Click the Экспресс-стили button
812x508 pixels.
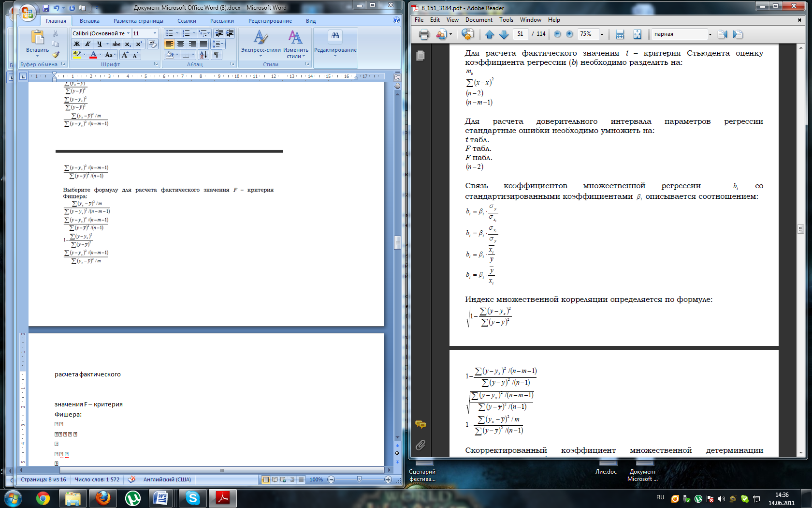click(261, 44)
